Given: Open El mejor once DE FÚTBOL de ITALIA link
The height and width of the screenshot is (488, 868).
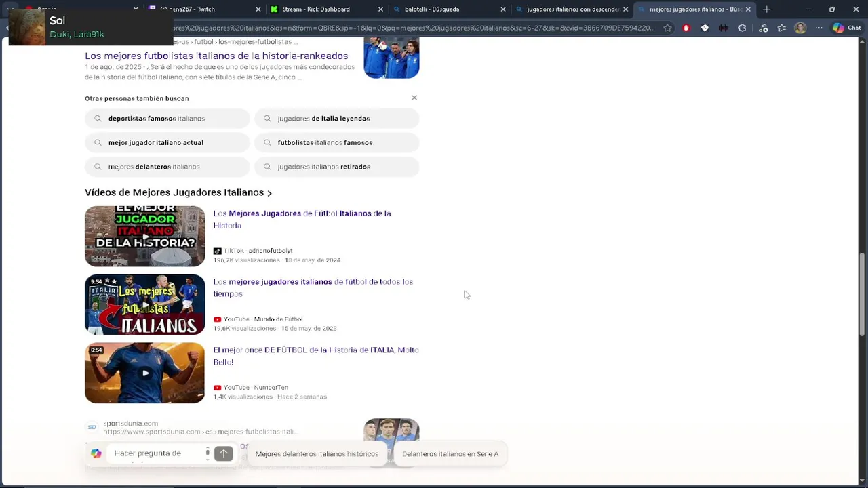Looking at the screenshot, I should pos(316,356).
